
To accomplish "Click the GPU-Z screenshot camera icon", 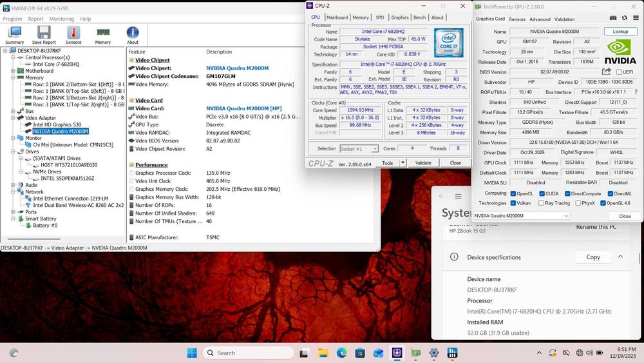I will 613,18.
